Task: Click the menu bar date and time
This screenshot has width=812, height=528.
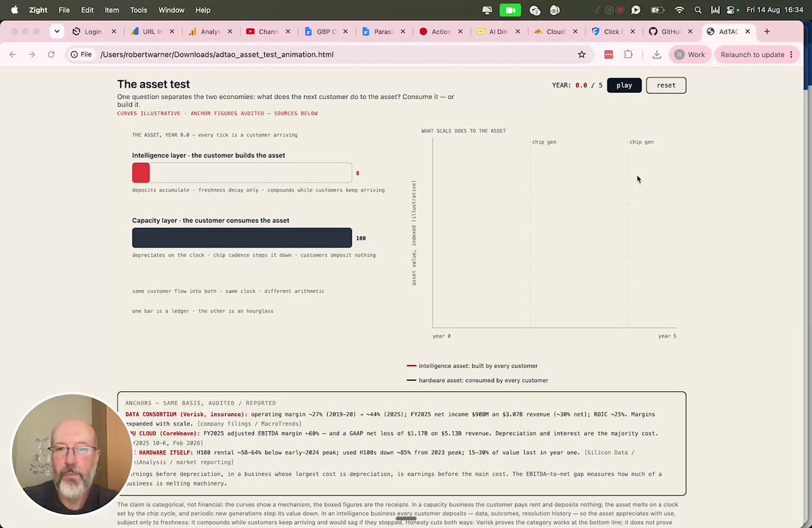Action: tap(775, 10)
